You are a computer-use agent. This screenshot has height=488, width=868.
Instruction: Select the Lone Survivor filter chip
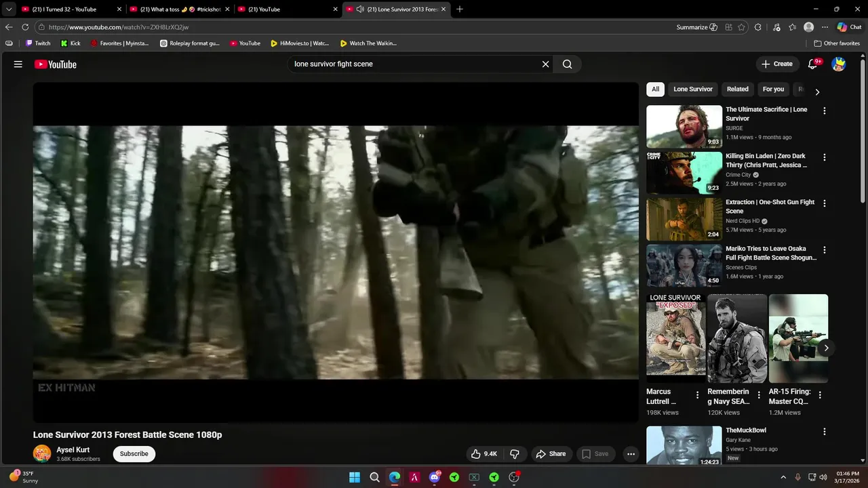click(x=693, y=89)
